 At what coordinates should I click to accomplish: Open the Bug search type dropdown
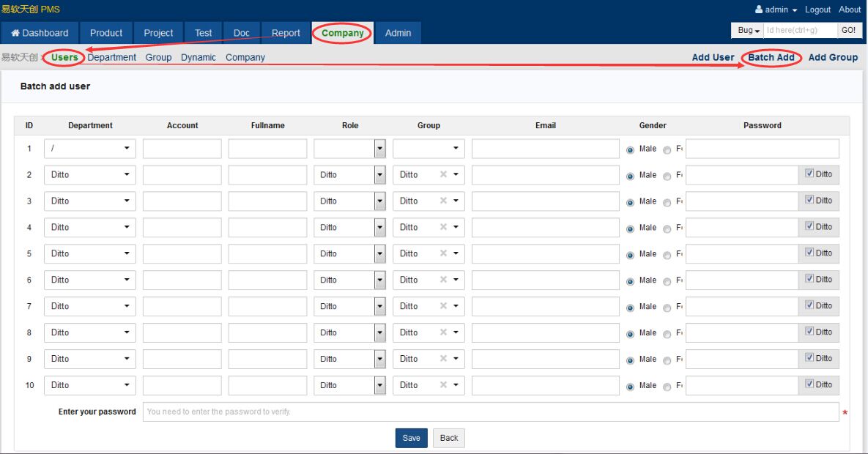point(748,31)
